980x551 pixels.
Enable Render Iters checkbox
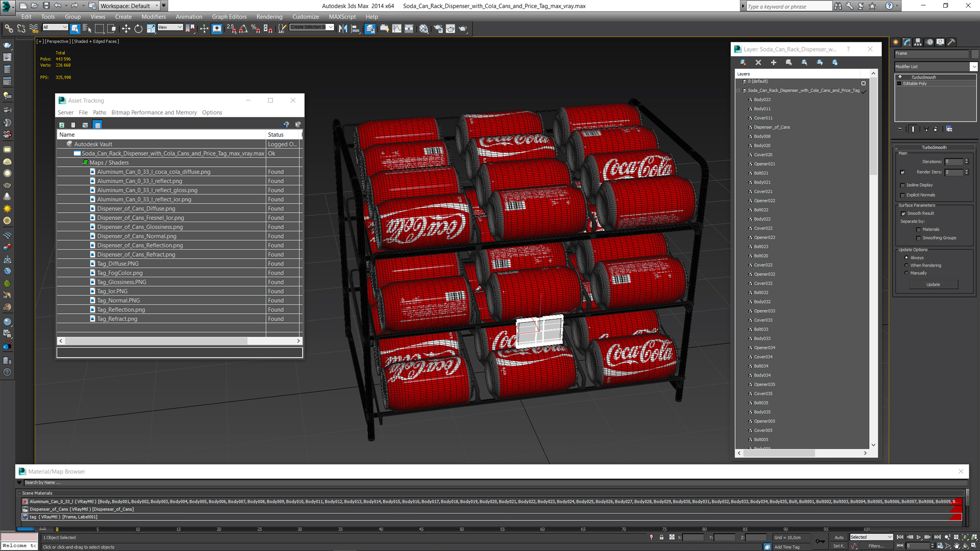pyautogui.click(x=902, y=172)
